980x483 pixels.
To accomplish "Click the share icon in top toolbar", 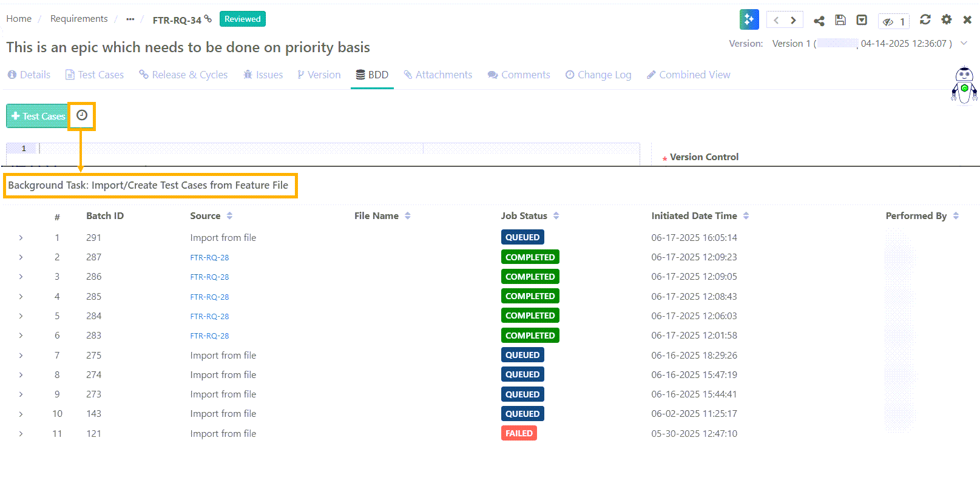I will point(819,21).
